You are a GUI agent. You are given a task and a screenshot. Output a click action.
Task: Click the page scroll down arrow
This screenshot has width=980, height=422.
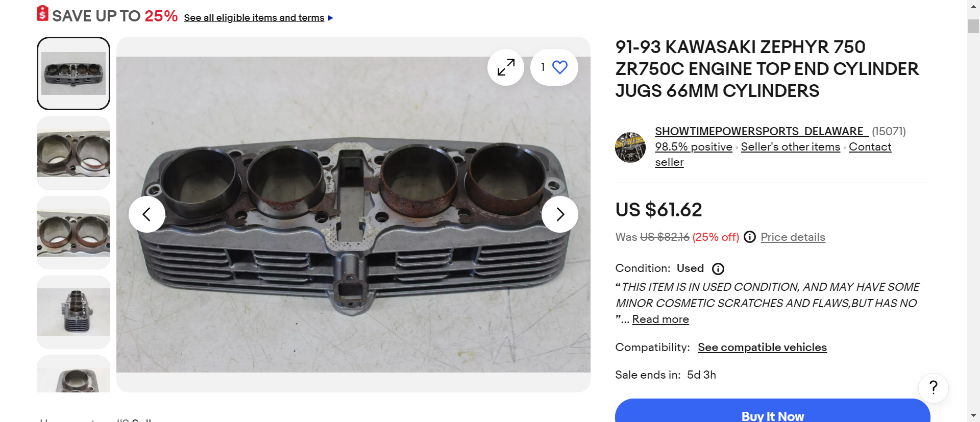973,415
